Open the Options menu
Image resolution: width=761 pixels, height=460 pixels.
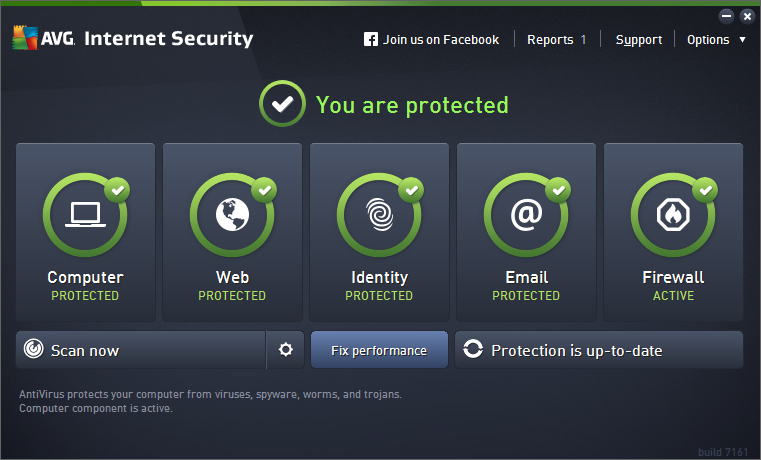pyautogui.click(x=708, y=40)
